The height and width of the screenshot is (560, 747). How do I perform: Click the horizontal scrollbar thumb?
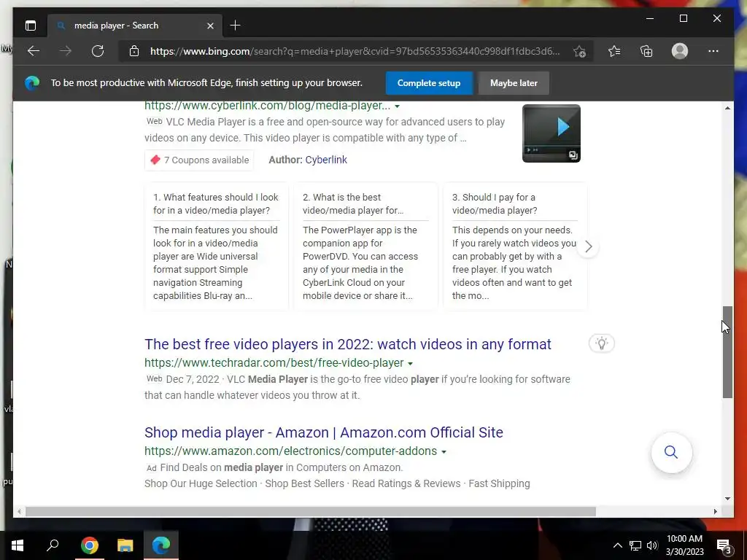point(311,511)
